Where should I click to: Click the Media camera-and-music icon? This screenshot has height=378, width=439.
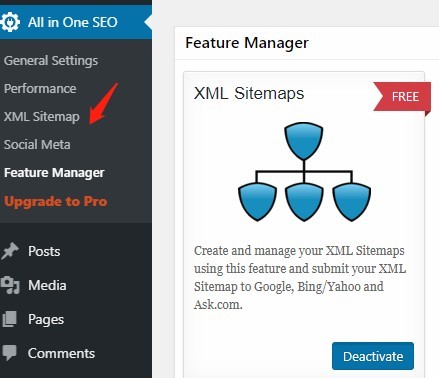click(x=10, y=285)
